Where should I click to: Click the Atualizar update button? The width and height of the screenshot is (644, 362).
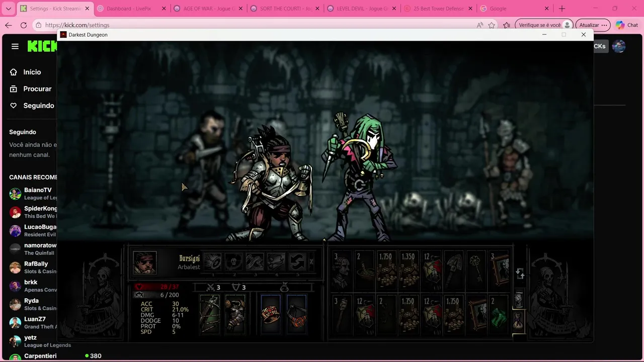(x=593, y=25)
